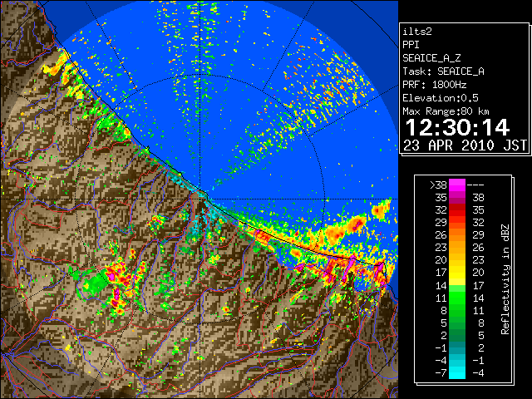532x399 pixels.
Task: Pick the green 8 dBZ legend swatch
Action: tap(457, 310)
